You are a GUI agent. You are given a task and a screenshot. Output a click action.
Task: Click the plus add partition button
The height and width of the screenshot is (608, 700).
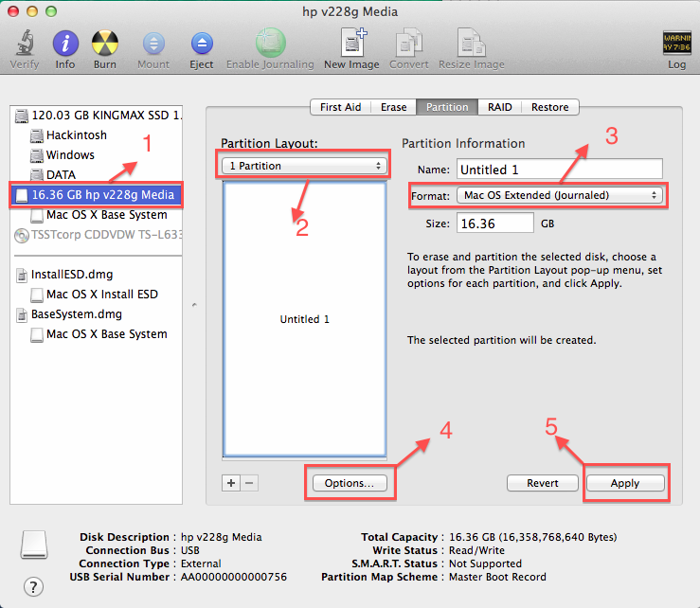click(231, 483)
